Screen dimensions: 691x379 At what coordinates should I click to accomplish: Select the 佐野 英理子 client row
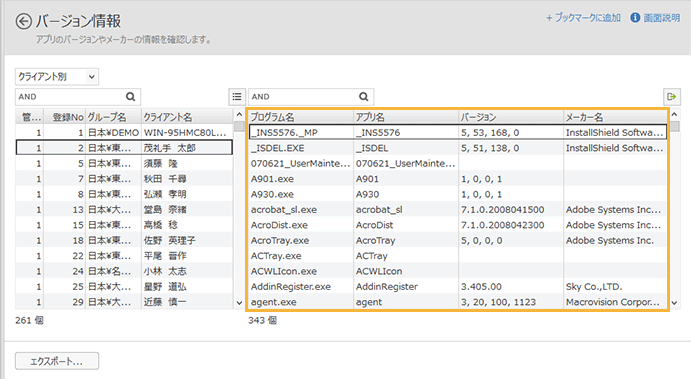(124, 241)
